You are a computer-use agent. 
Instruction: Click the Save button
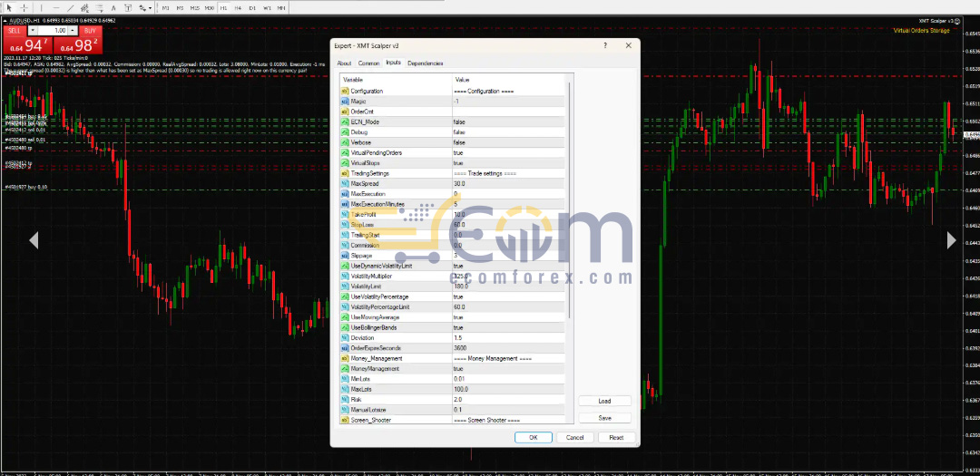point(604,418)
